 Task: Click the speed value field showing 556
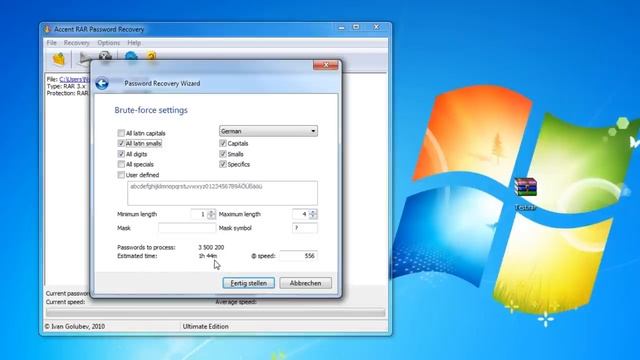[298, 256]
